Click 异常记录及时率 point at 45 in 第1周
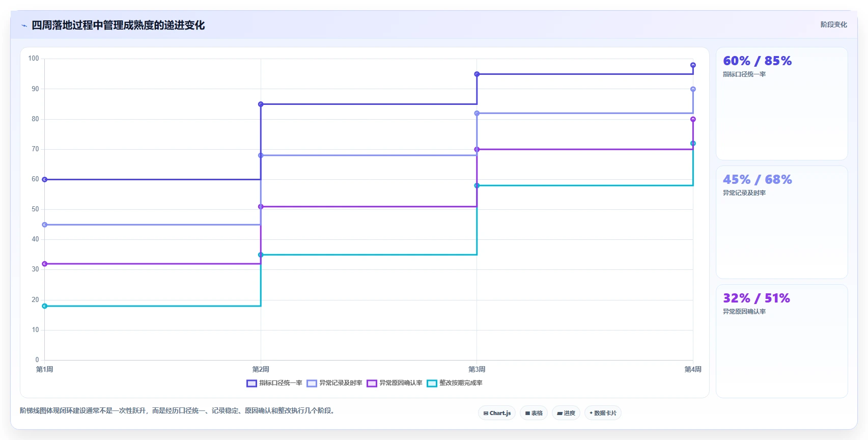Image resolution: width=868 pixels, height=440 pixels. [45, 225]
